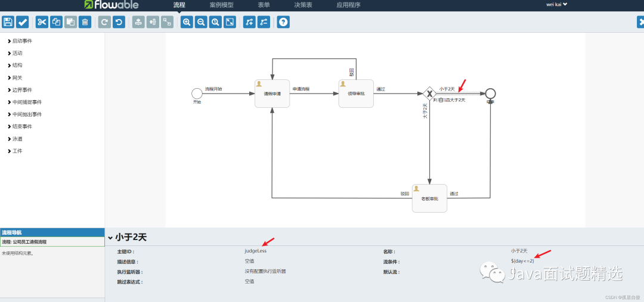The image size is (644, 302).
Task: Expand the 结束事件 palette group
Action: [x=20, y=126]
